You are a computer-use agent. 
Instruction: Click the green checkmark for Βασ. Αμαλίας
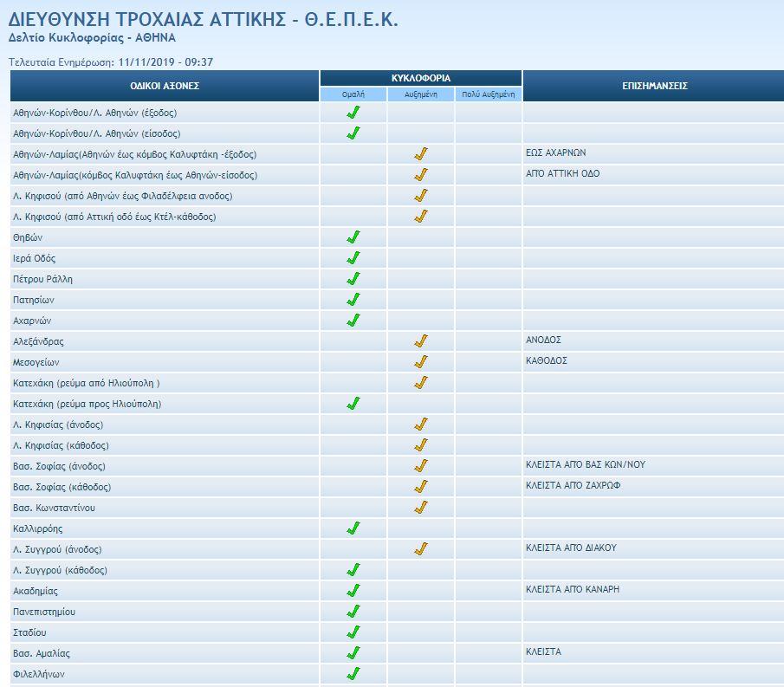click(353, 653)
